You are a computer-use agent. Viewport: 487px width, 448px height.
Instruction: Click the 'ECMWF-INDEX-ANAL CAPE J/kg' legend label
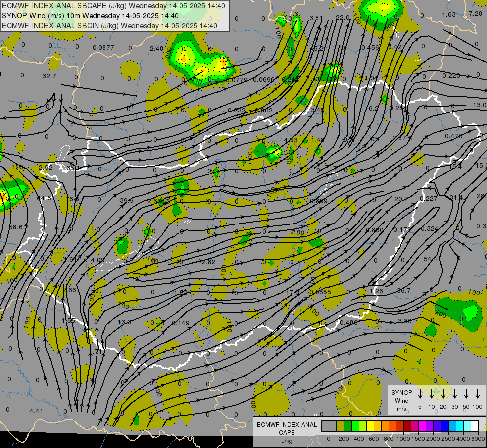click(x=287, y=432)
